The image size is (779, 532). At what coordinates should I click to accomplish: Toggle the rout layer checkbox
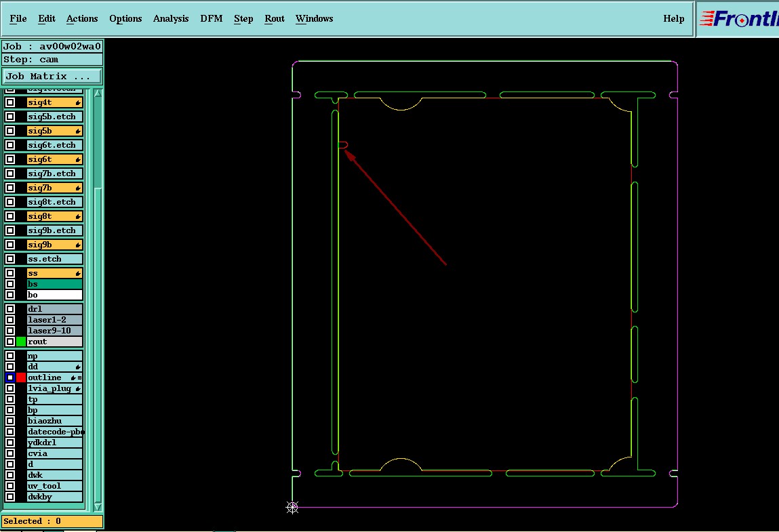(x=10, y=342)
